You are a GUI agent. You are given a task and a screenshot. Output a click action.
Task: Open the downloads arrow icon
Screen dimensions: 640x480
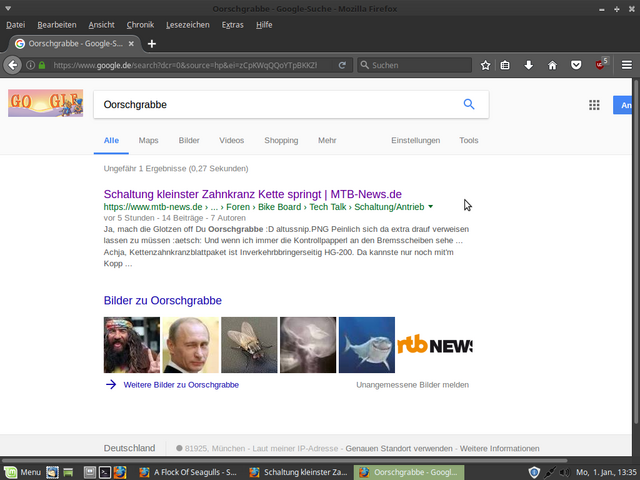tap(529, 65)
